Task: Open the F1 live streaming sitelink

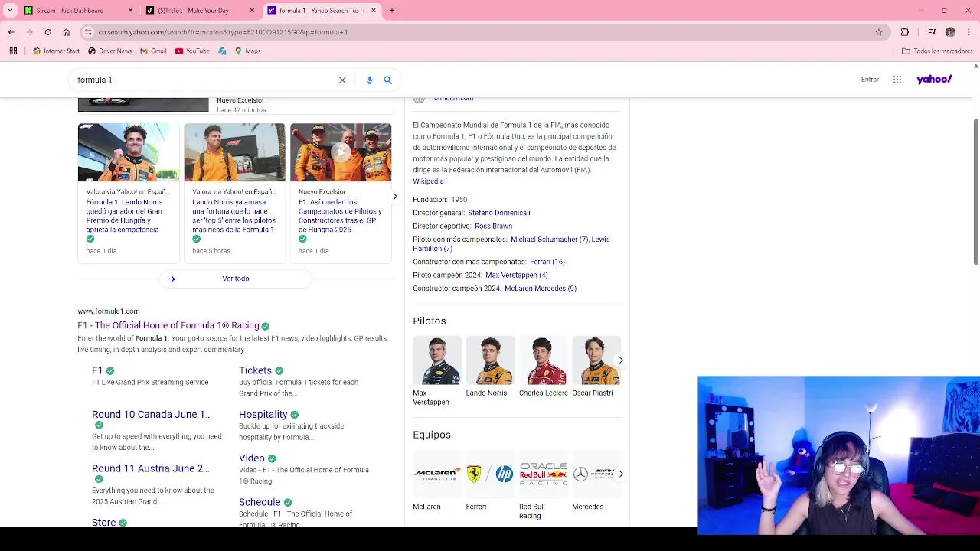Action: coord(96,370)
